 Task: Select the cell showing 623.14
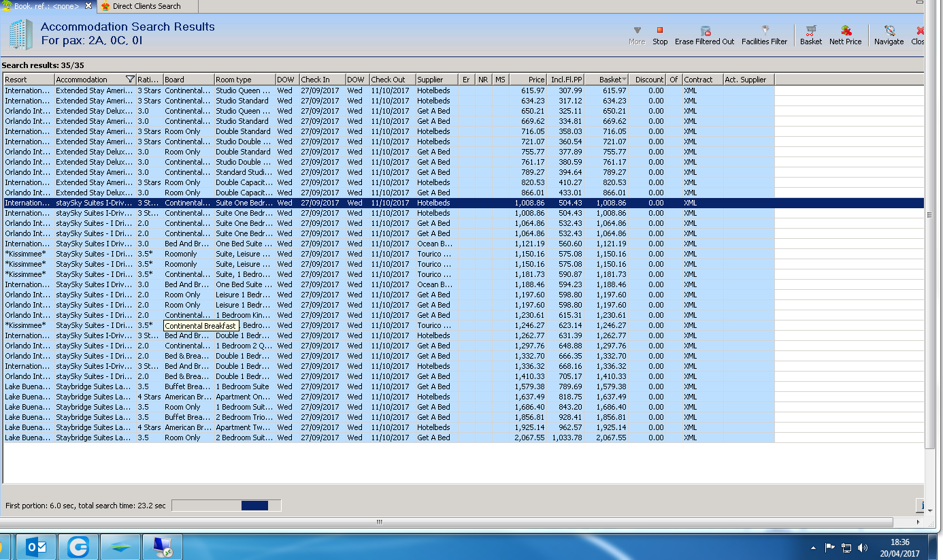(566, 325)
